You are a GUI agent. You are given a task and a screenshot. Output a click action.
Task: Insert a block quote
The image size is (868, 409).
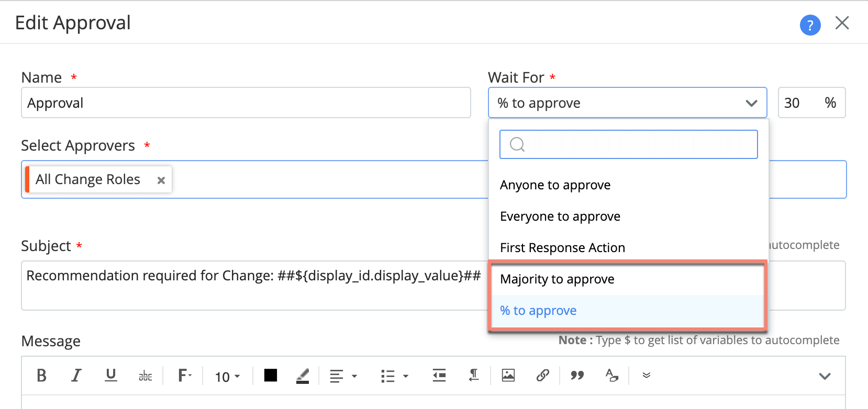click(x=577, y=376)
